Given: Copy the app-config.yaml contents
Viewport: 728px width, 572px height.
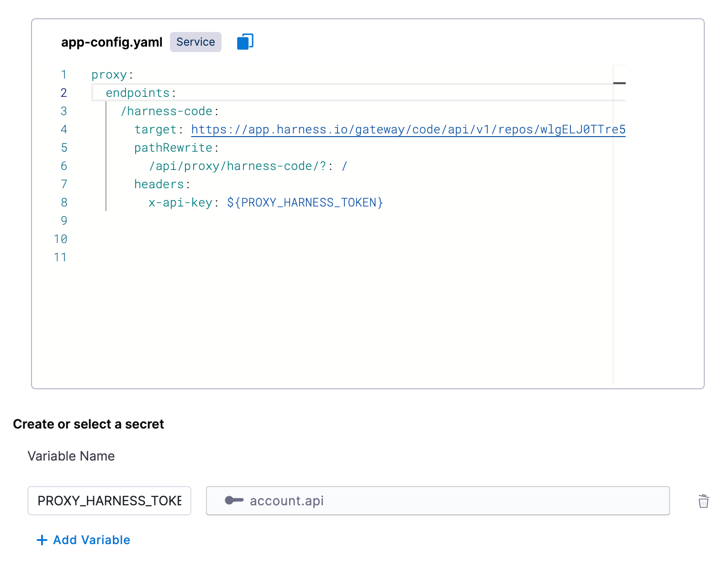Looking at the screenshot, I should (x=245, y=42).
